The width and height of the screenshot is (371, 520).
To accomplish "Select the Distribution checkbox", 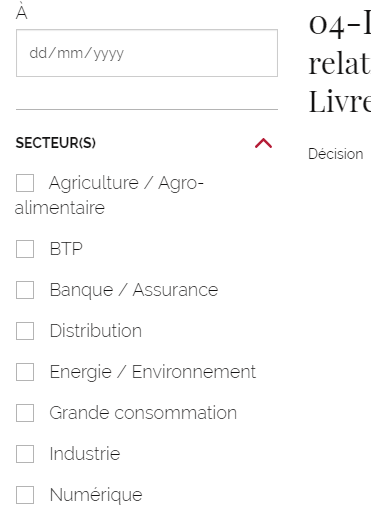I will (25, 331).
